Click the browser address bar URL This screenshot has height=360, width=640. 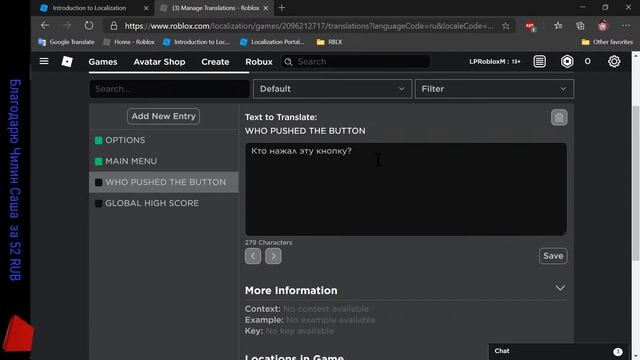(x=309, y=26)
